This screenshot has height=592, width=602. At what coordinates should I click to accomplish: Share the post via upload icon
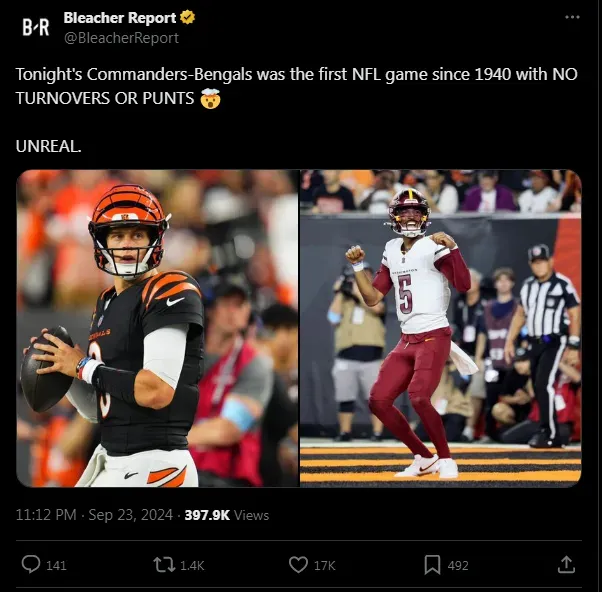566,565
